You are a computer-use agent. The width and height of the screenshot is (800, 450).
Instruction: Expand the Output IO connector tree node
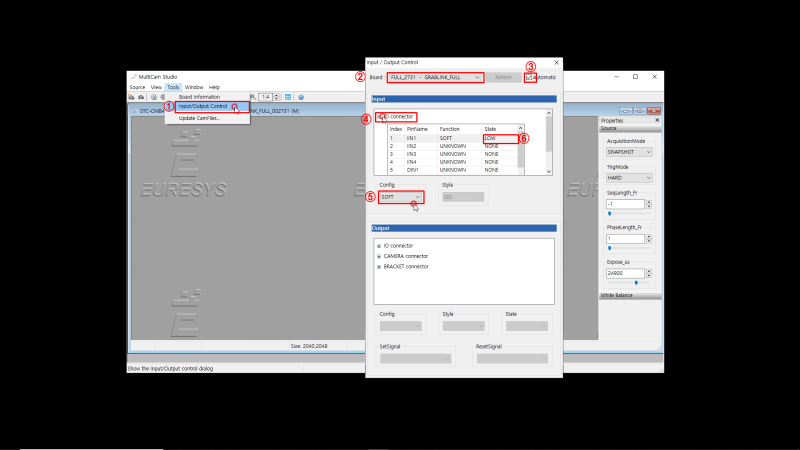pos(379,246)
